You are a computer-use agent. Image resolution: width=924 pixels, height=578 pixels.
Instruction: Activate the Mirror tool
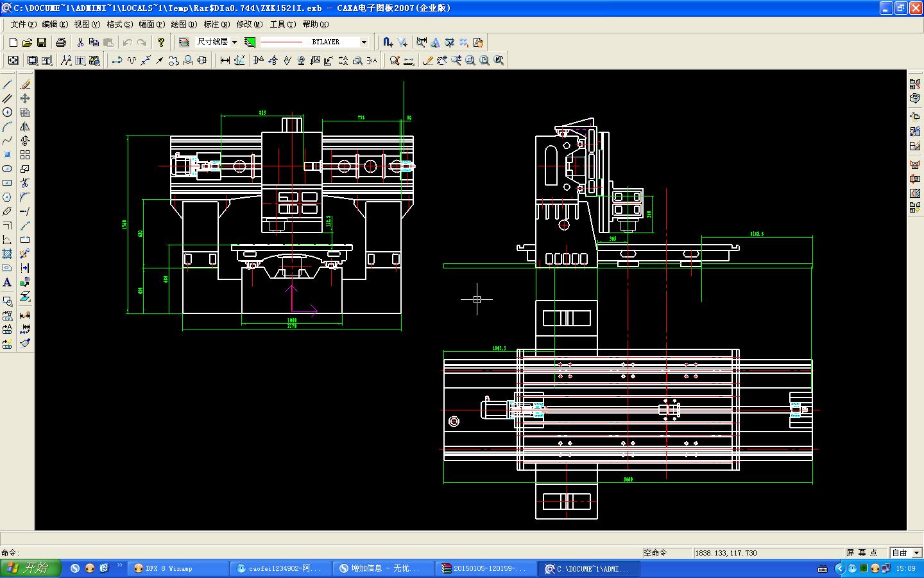pos(25,127)
